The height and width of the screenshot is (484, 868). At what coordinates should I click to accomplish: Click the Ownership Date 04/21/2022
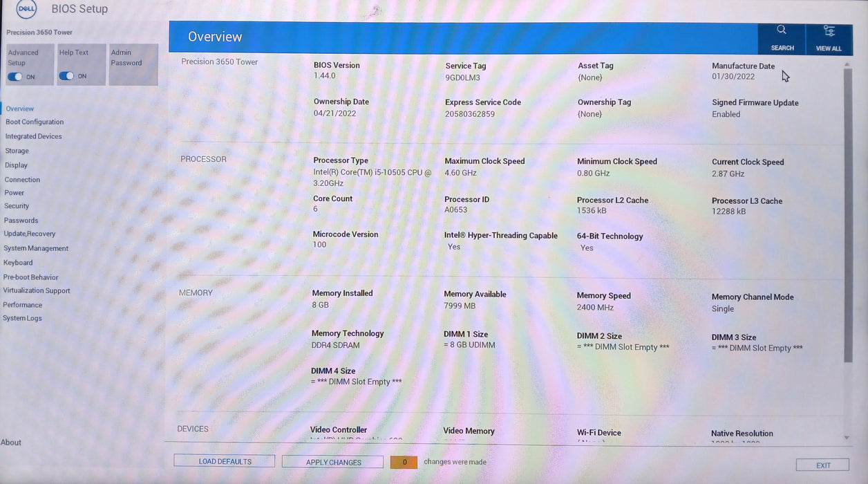334,113
